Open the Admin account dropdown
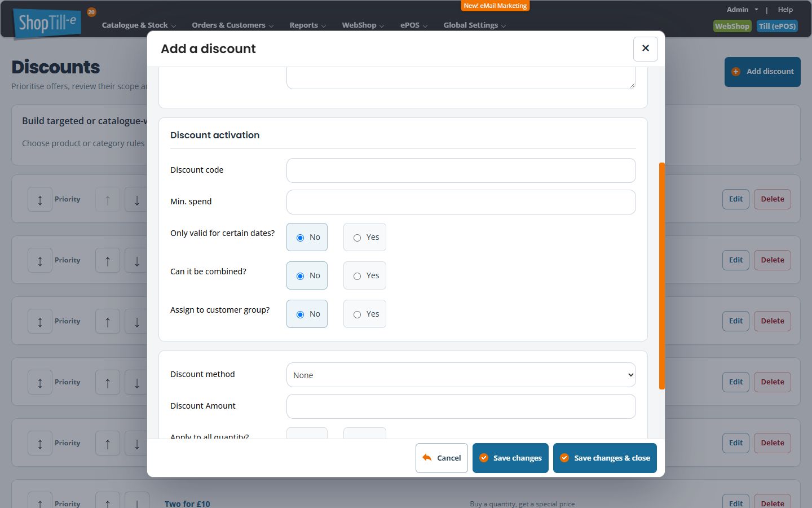Viewport: 812px width, 508px height. (x=742, y=10)
